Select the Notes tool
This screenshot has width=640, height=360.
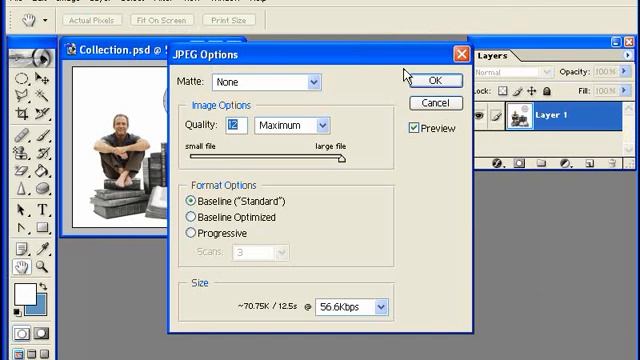21,249
